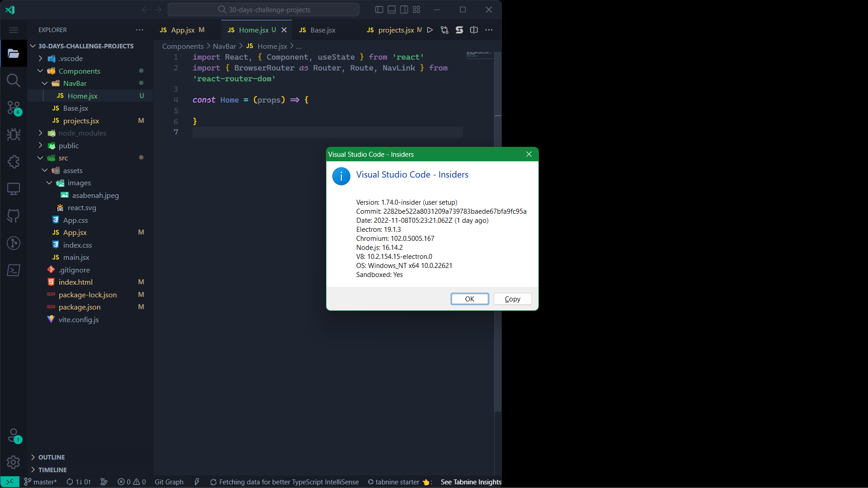This screenshot has width=868, height=488.
Task: Run the current file with the play button
Action: click(429, 30)
